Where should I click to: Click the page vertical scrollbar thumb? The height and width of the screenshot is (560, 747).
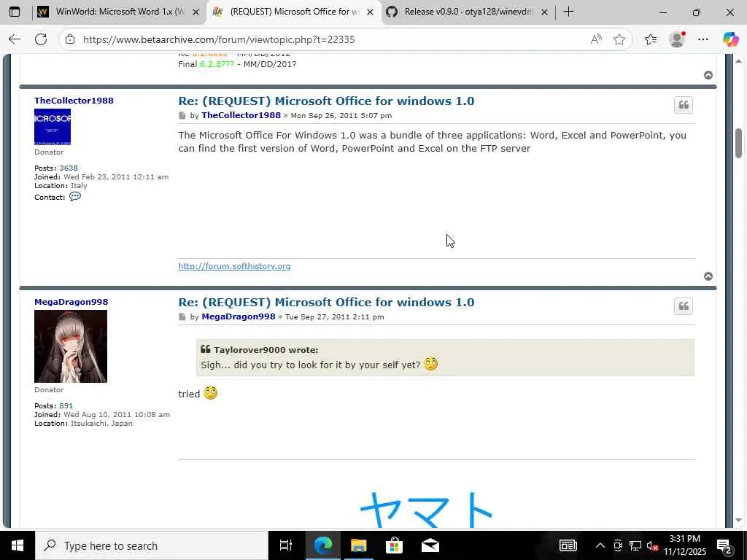coord(738,143)
